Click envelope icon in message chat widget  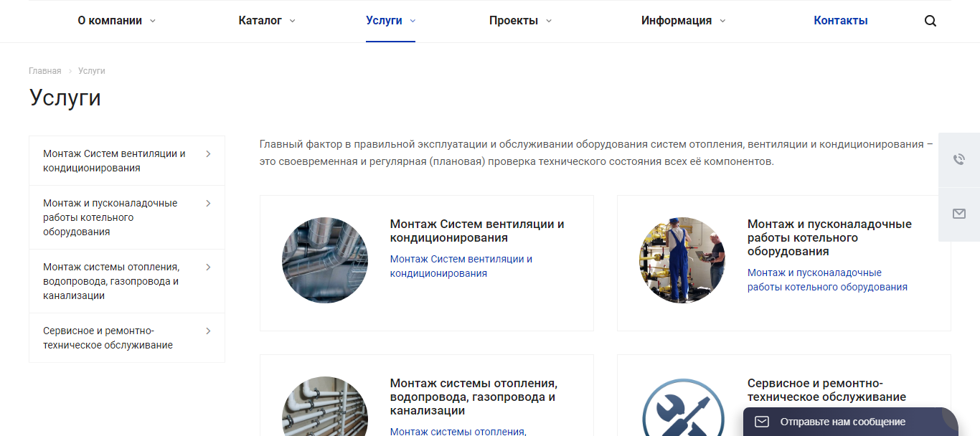(762, 422)
